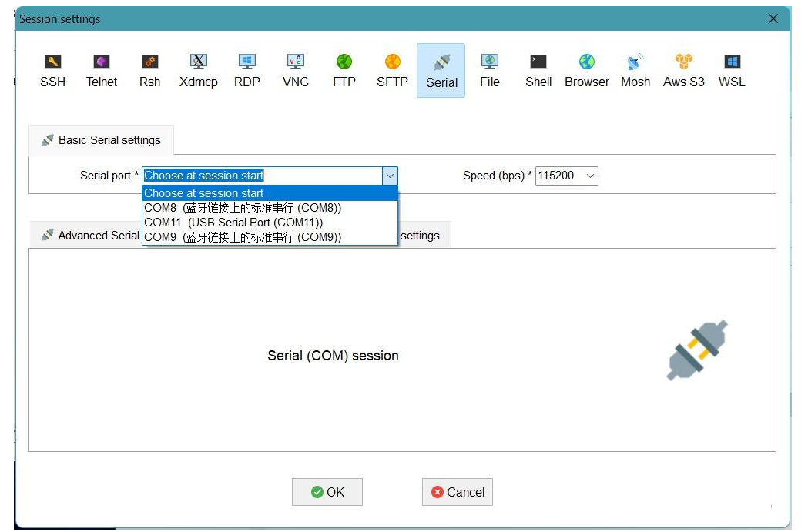Select the SSH session type icon
808x532 pixels.
[52, 71]
